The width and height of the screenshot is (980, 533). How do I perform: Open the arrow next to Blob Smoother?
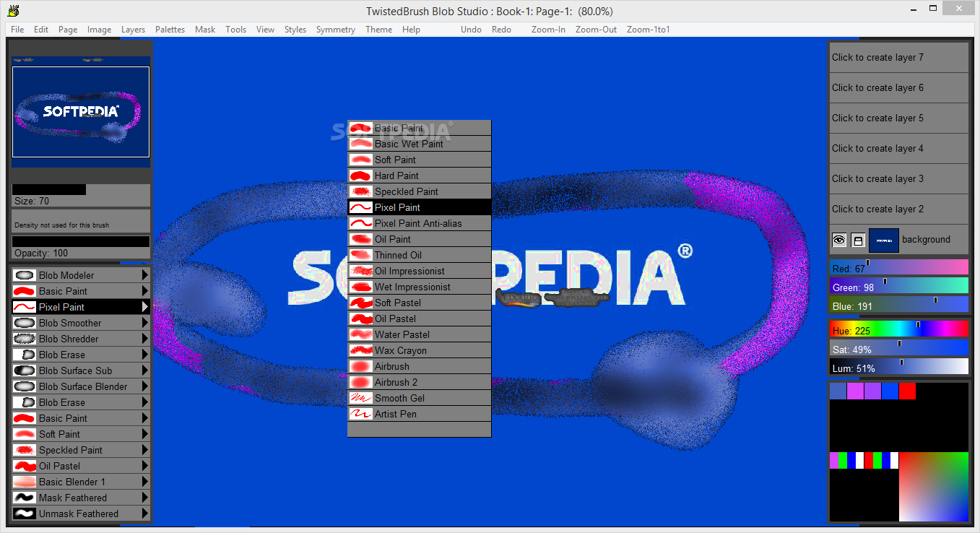145,323
